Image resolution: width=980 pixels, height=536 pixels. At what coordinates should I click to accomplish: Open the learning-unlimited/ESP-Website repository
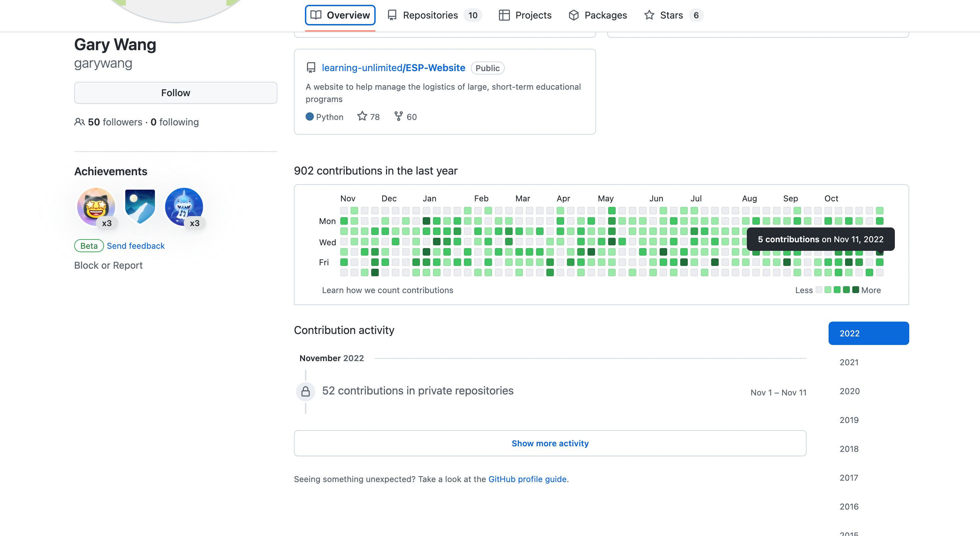(394, 68)
